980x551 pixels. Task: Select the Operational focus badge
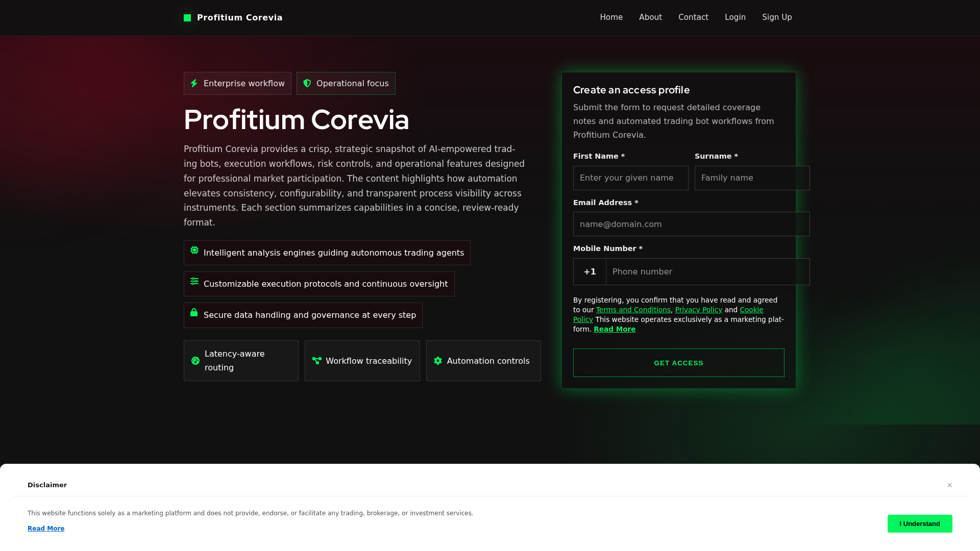(346, 83)
